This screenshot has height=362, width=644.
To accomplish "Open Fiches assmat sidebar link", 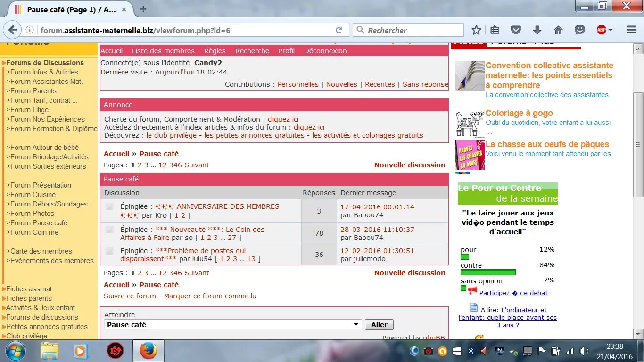I will point(29,289).
